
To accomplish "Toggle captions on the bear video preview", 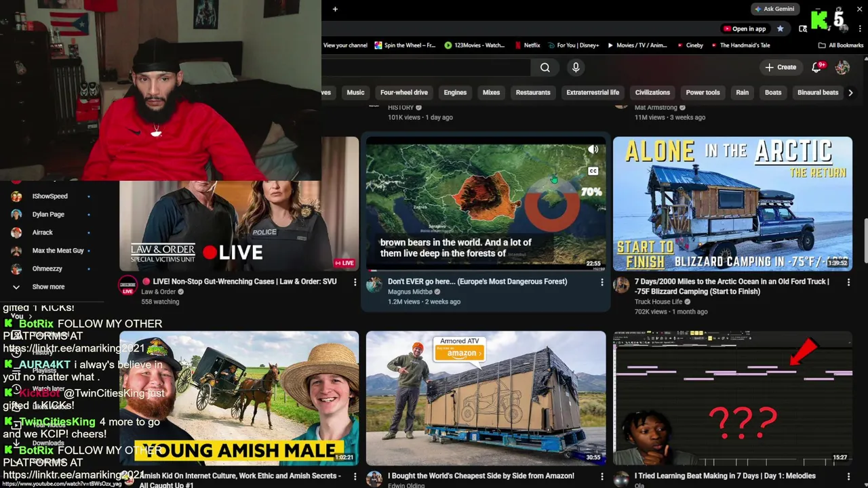I will (593, 171).
